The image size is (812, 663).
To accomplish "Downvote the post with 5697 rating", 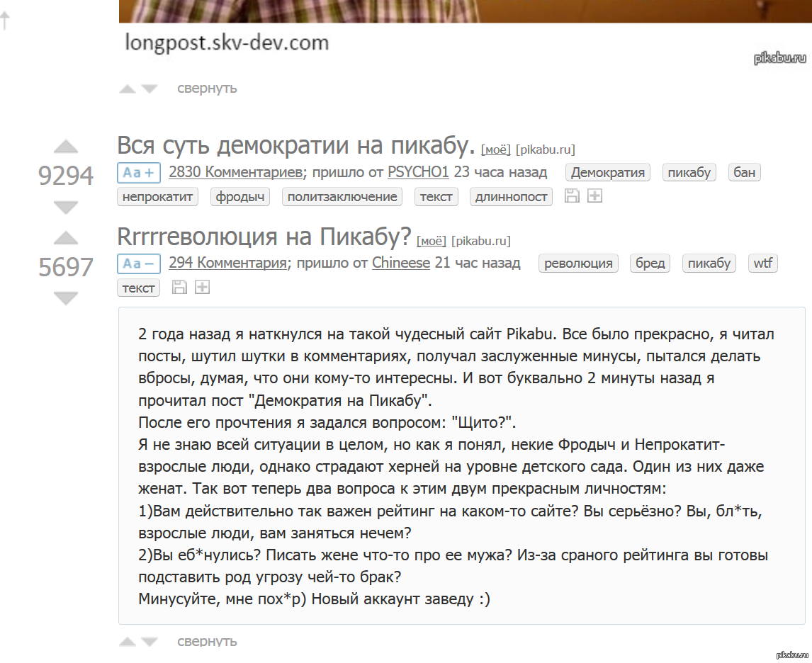I will 66,298.
